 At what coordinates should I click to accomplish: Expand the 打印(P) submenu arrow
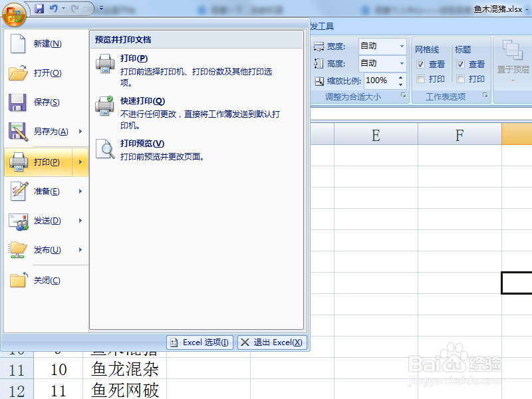80,162
